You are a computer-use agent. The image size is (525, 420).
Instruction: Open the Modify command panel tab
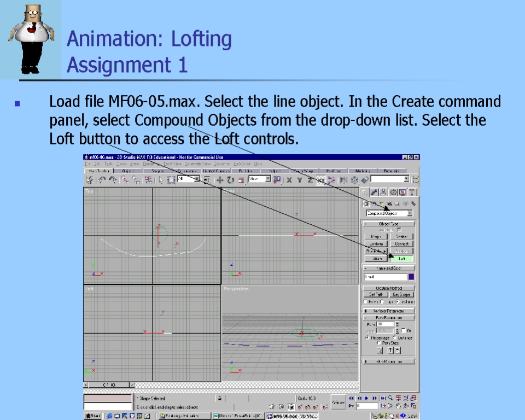pos(375,192)
